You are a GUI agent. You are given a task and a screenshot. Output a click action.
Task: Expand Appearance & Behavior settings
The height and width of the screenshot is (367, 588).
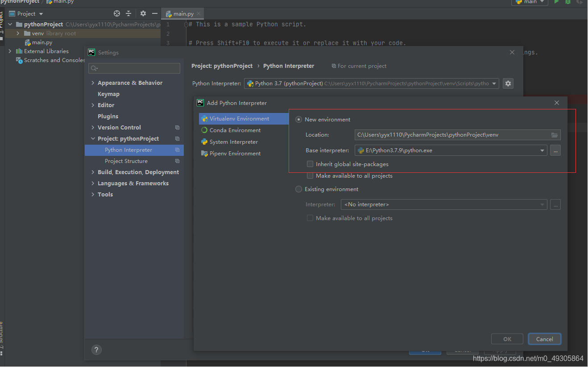pos(93,83)
